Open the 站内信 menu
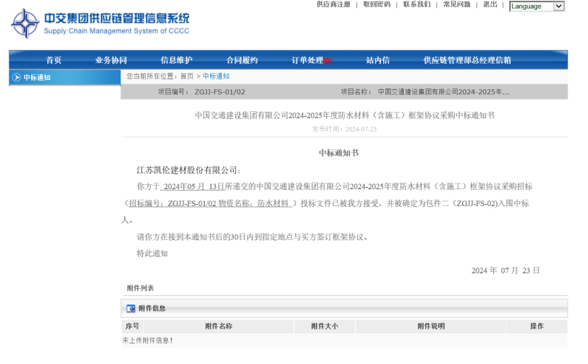This screenshot has height=364, width=588. pyautogui.click(x=378, y=60)
